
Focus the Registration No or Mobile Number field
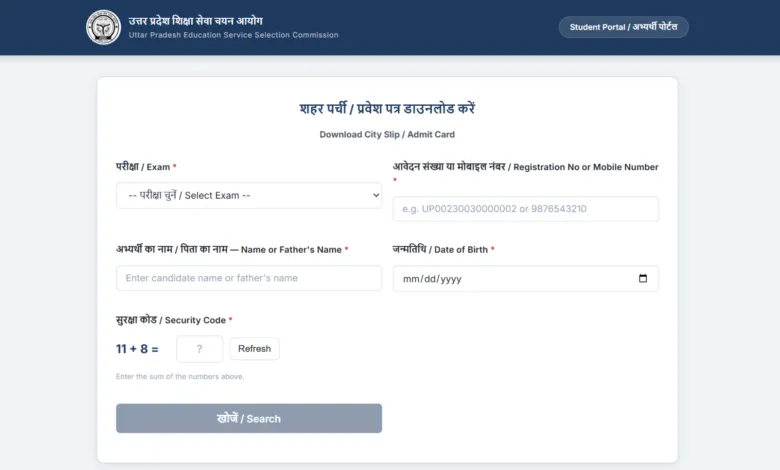point(525,209)
